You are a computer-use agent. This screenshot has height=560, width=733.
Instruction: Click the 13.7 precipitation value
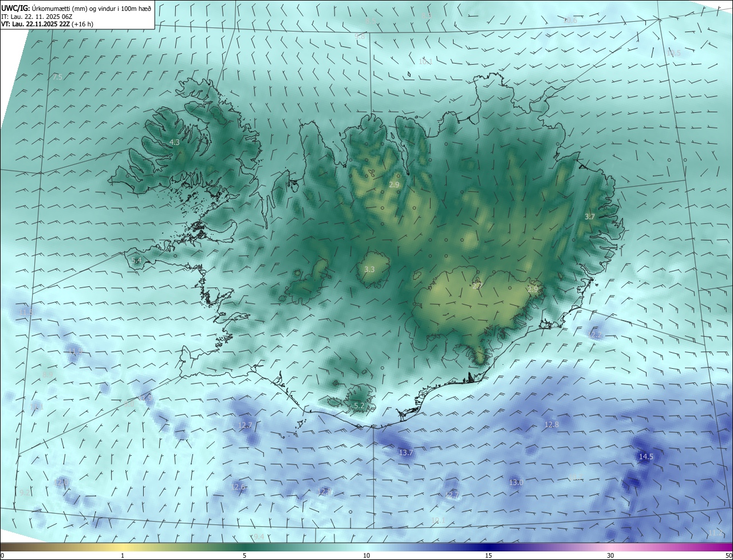click(405, 452)
